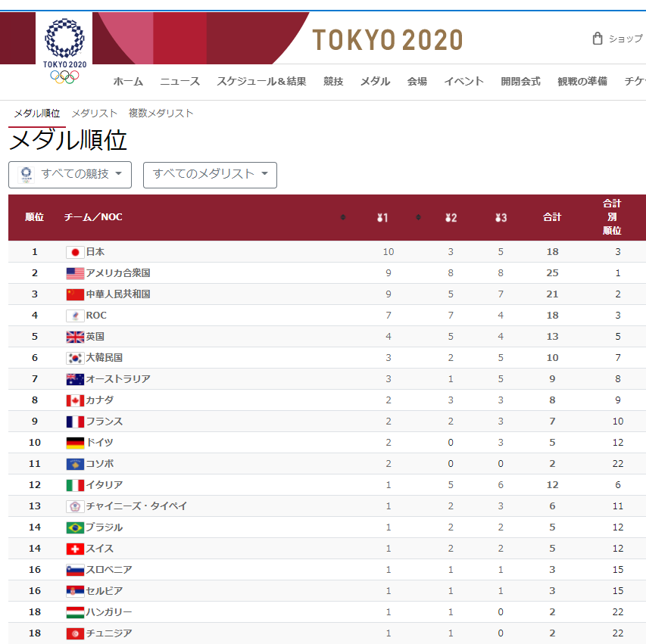Click the ROC flag icon
Image resolution: width=646 pixels, height=644 pixels.
pyautogui.click(x=75, y=316)
